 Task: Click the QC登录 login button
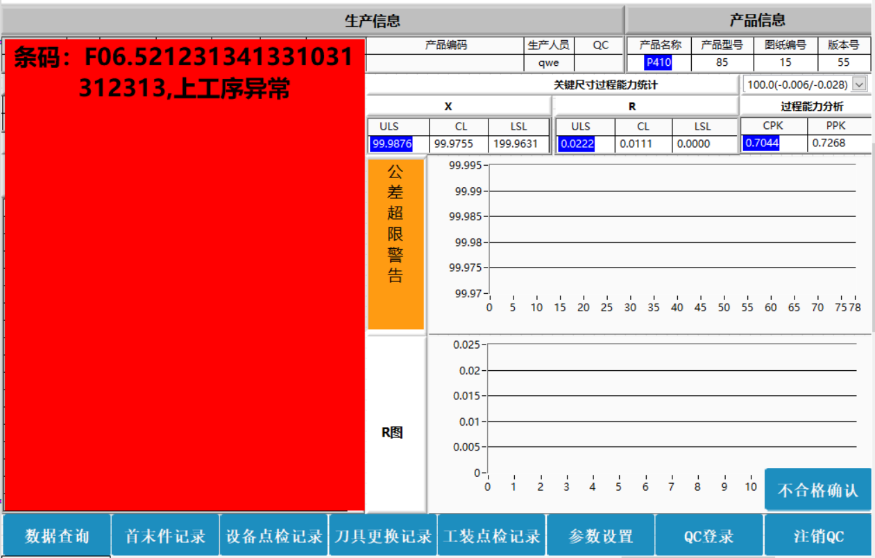tap(709, 535)
